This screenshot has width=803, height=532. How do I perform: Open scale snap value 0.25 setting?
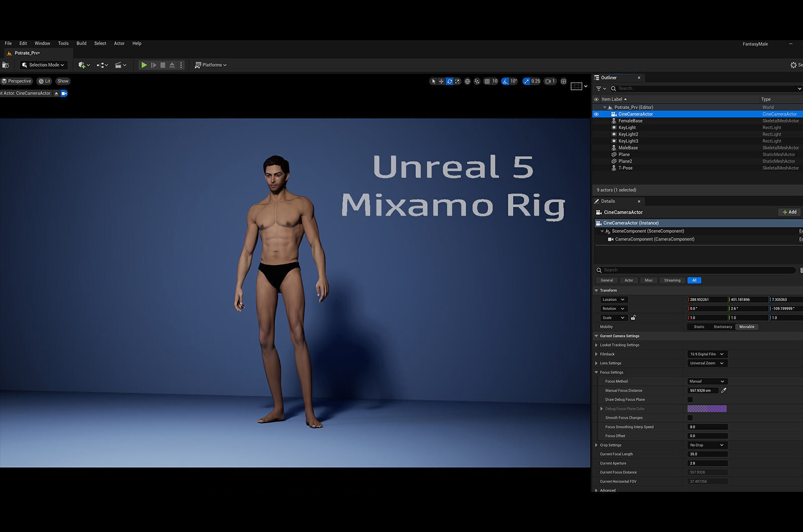(536, 81)
